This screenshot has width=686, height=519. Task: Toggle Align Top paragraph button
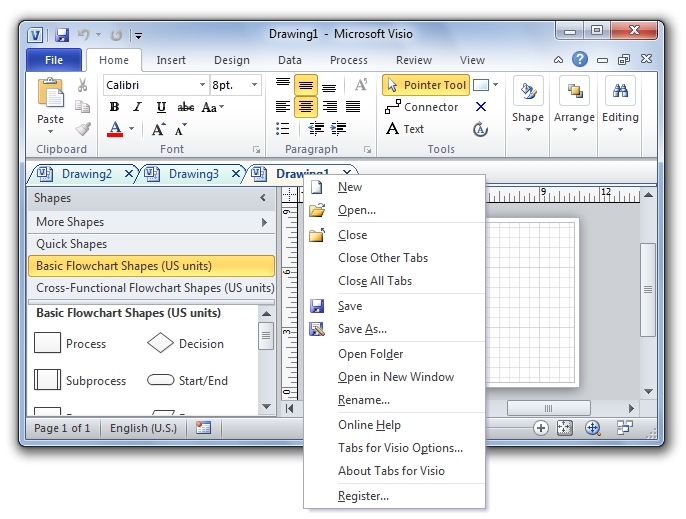tap(283, 83)
